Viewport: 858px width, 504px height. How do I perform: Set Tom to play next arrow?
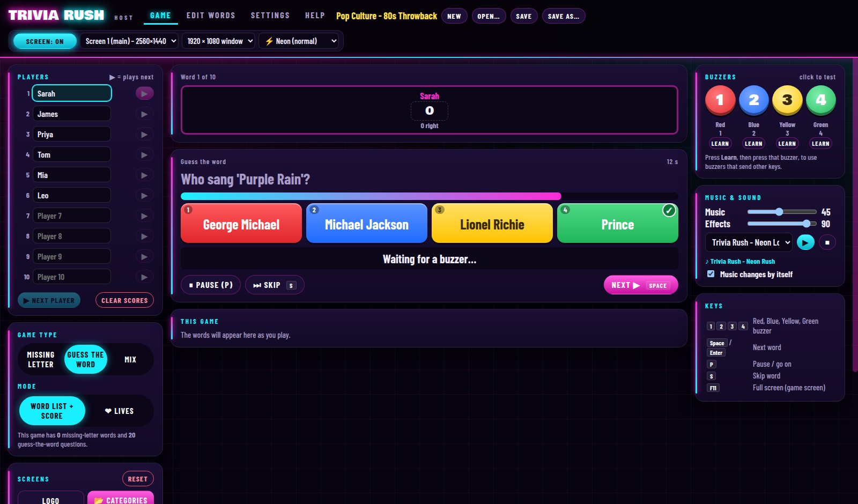144,154
